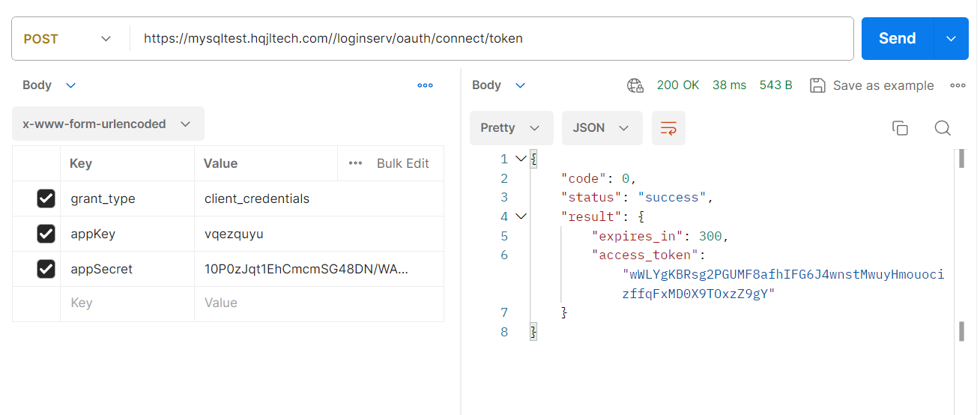Open response options three-dot menu
This screenshot has width=980, height=415.
[x=958, y=85]
